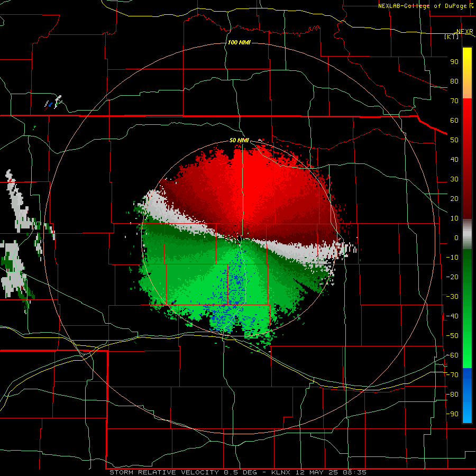The image size is (476, 476).
Task: Click the 10 value on the velocity scale
Action: click(454, 218)
